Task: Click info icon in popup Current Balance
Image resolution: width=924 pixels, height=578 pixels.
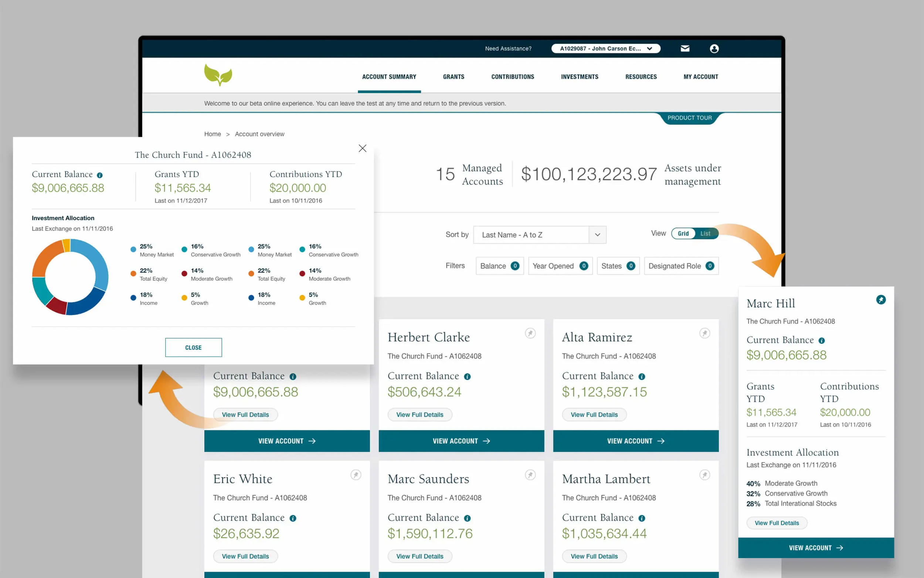Action: (100, 175)
